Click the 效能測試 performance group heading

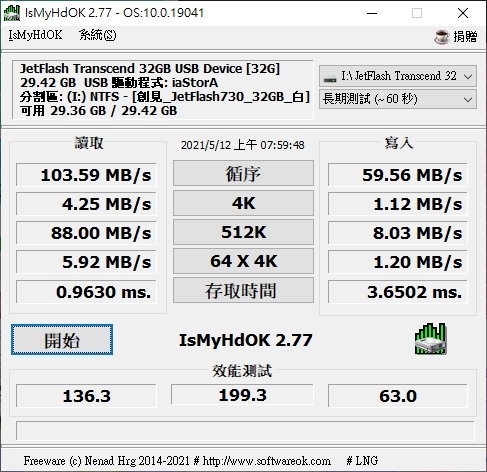pyautogui.click(x=242, y=371)
